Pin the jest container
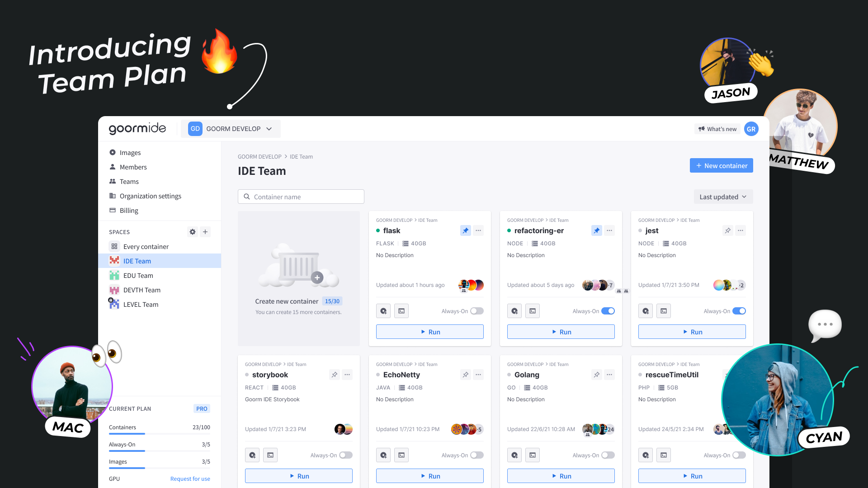The height and width of the screenshot is (488, 868). (727, 230)
